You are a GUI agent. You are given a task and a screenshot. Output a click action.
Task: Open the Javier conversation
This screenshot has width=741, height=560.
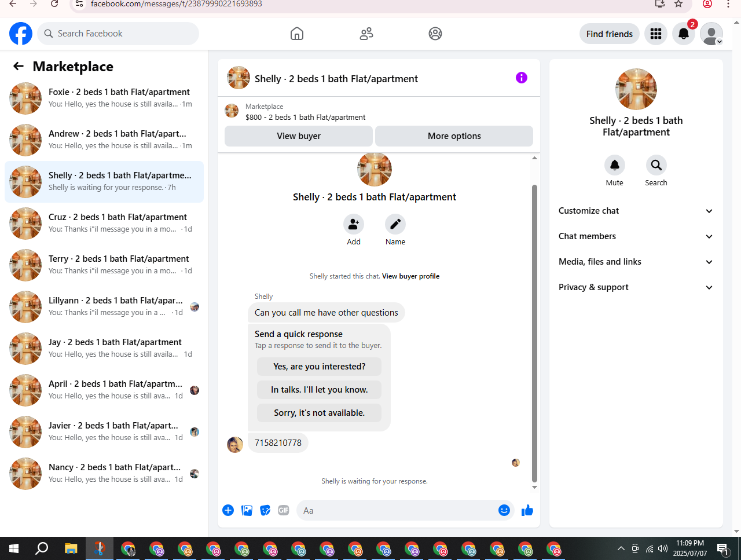(104, 432)
